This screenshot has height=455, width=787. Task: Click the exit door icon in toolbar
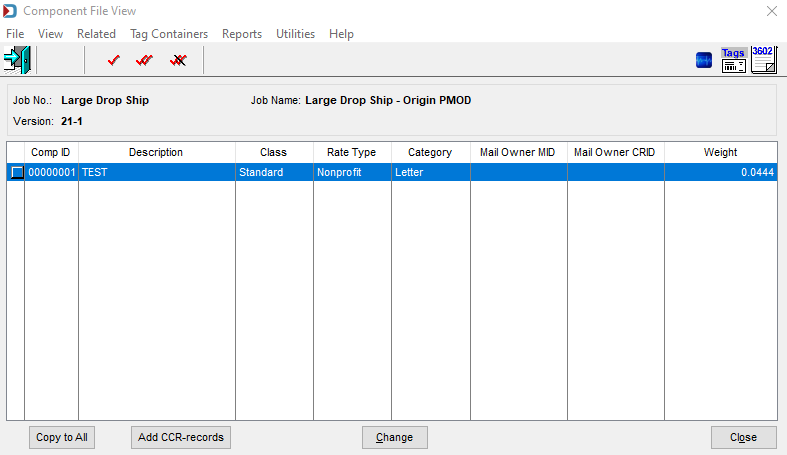point(17,60)
